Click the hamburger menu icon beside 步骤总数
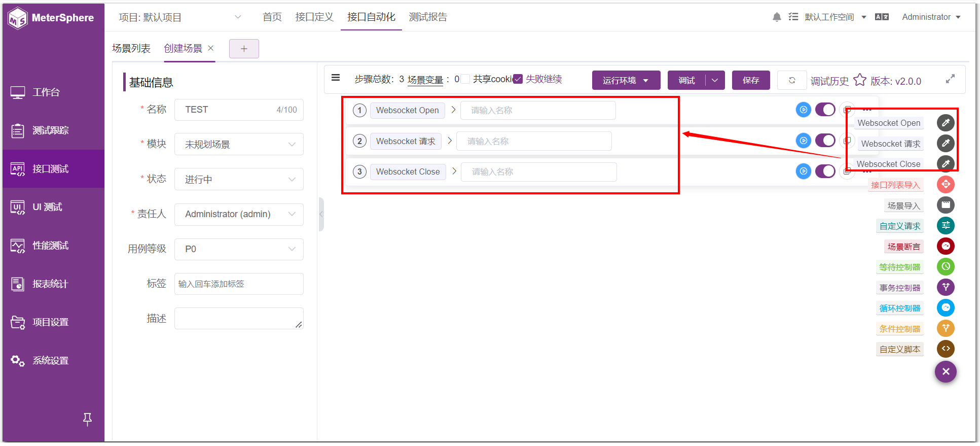Viewport: 980px width, 446px height. pyautogui.click(x=336, y=78)
